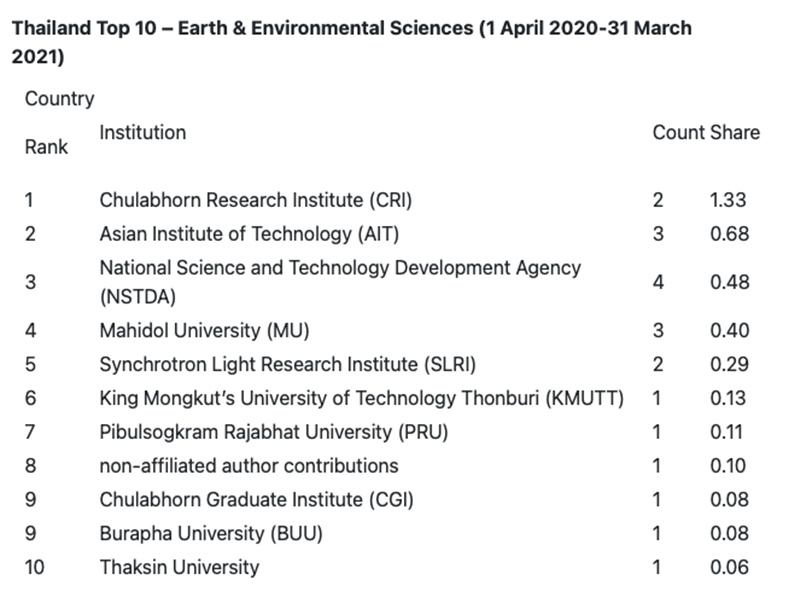Screen dimensions: 800x600
Task: Click the 0.68 share value
Action: coord(729,235)
